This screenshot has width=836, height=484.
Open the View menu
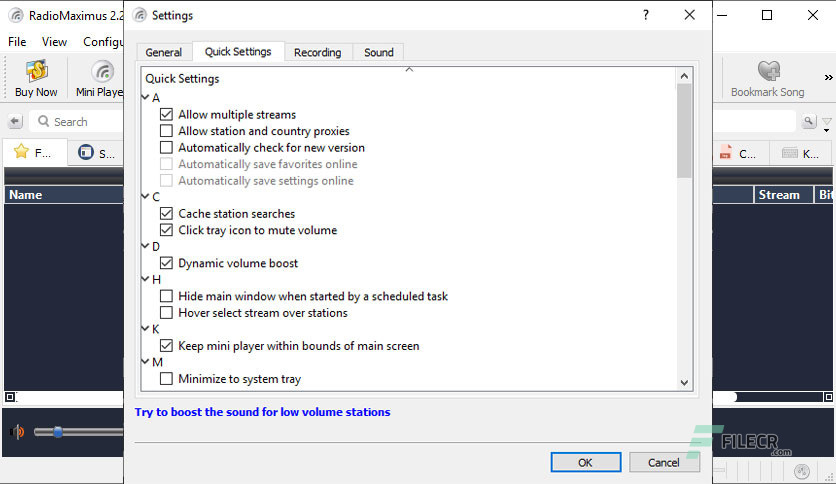(54, 42)
